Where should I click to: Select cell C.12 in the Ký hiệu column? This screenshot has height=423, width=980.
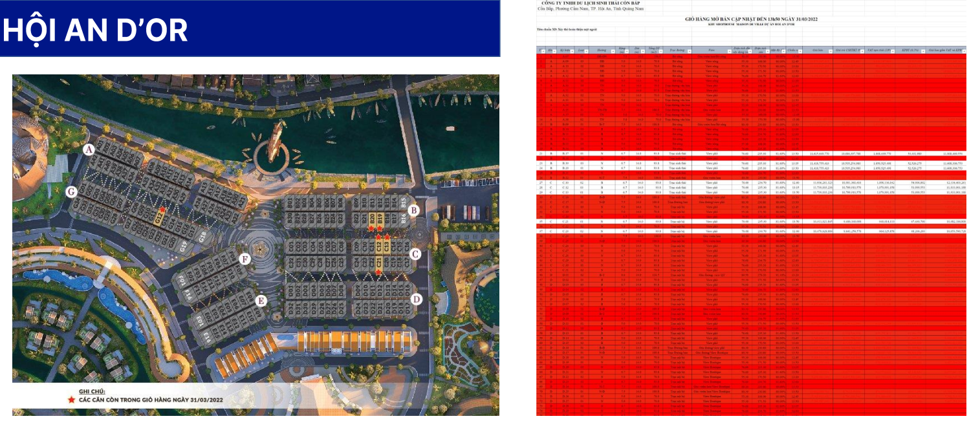tap(566, 188)
